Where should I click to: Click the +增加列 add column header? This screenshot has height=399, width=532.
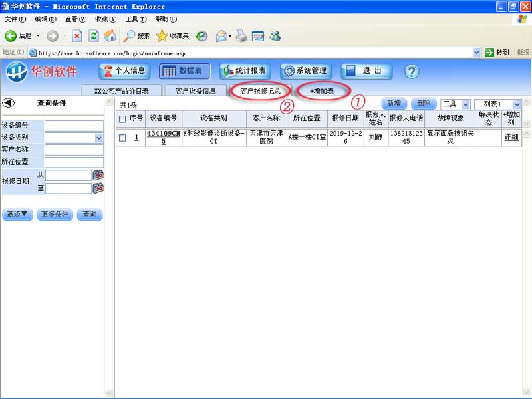tap(511, 118)
